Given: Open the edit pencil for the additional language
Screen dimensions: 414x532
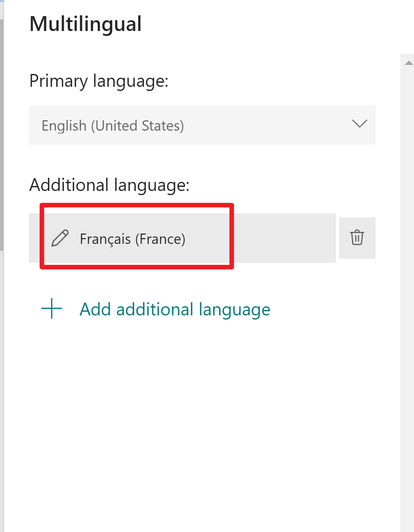Looking at the screenshot, I should (60, 238).
